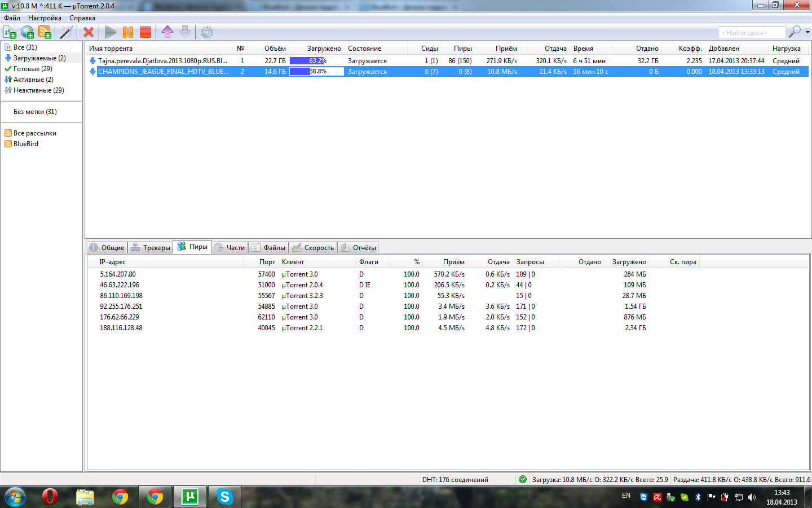812x508 pixels.
Task: Focus the 'Найти здесь' search field
Action: pos(752,33)
